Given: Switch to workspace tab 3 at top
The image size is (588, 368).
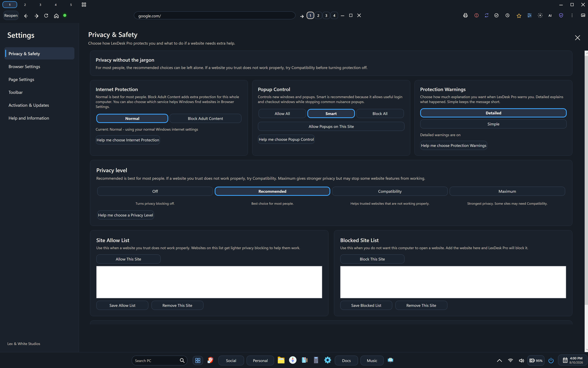Looking at the screenshot, I should [x=40, y=5].
